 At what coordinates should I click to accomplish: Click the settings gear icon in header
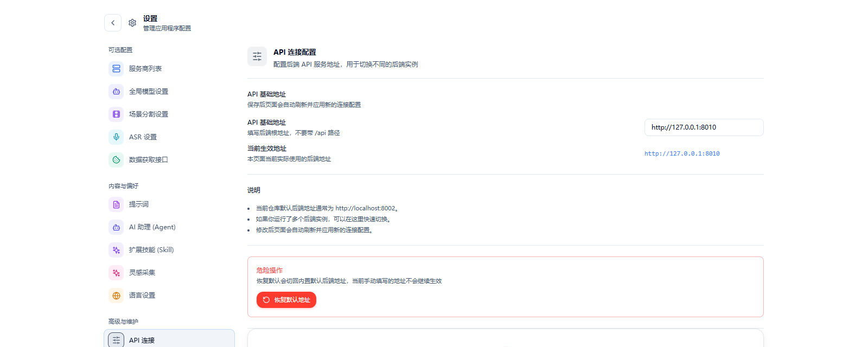click(x=132, y=23)
